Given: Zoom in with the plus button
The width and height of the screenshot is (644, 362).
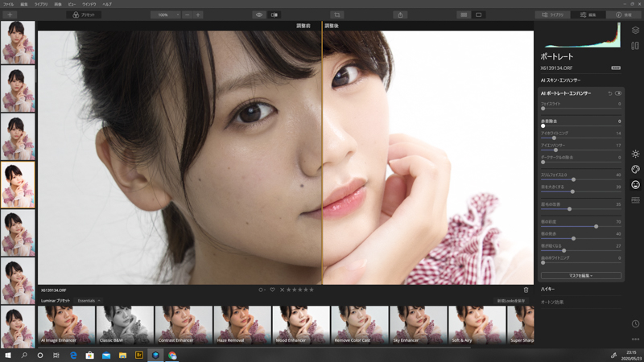Looking at the screenshot, I should click(x=198, y=14).
